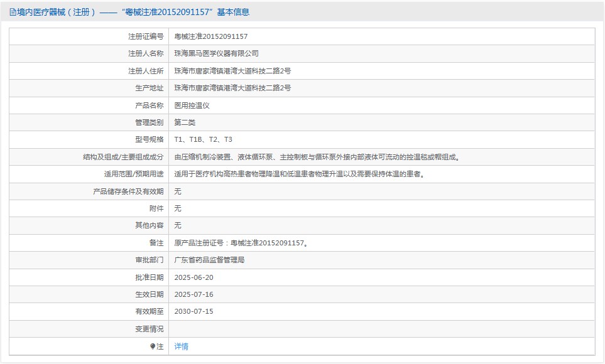This screenshot has height=364, width=605.
Task: Click model spec value T1、T1B、T2、T3
Action: click(203, 139)
